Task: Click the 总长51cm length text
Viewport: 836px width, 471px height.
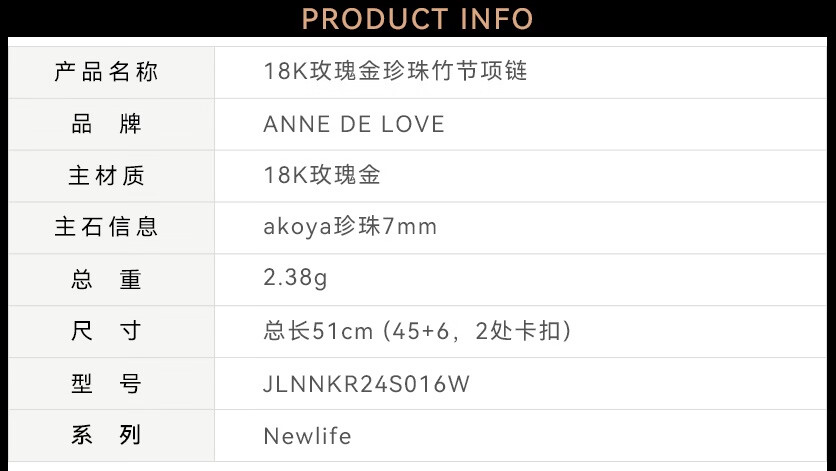Action: tap(318, 331)
